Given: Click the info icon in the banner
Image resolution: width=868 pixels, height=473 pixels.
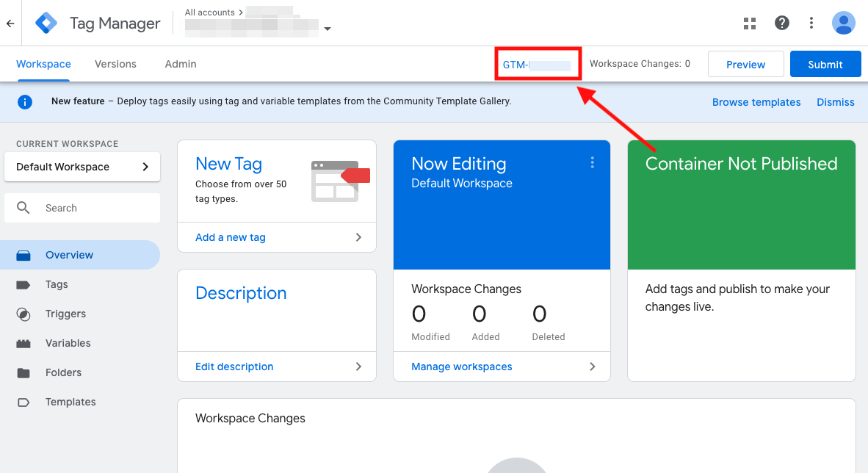Looking at the screenshot, I should (x=25, y=102).
